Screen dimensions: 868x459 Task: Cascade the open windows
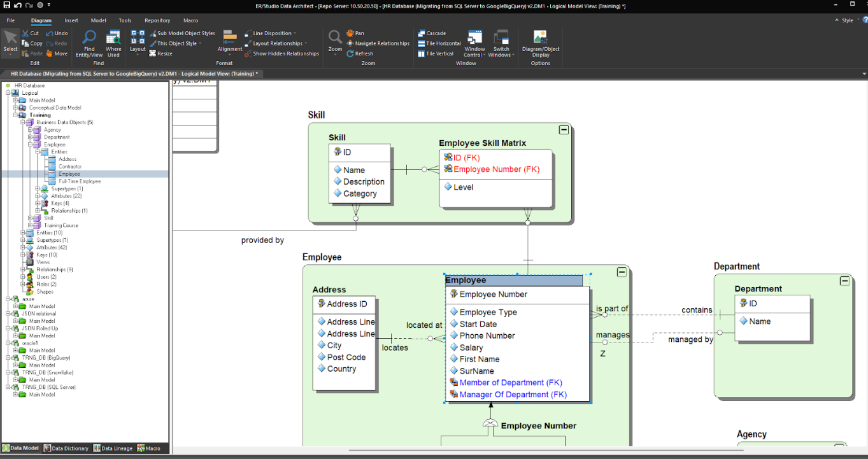point(432,33)
